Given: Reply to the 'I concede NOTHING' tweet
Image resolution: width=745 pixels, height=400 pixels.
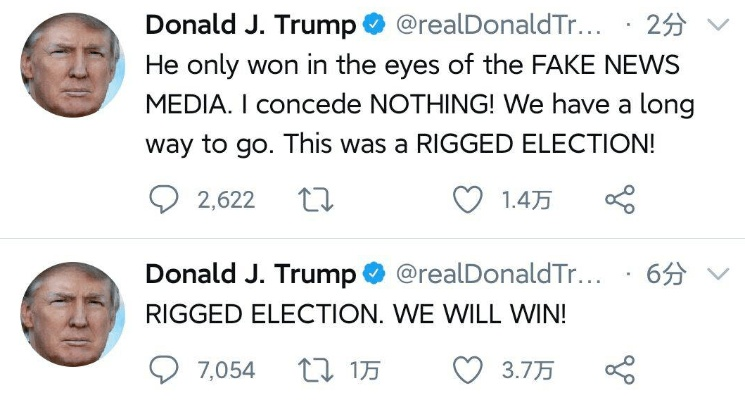Looking at the screenshot, I should (162, 201).
